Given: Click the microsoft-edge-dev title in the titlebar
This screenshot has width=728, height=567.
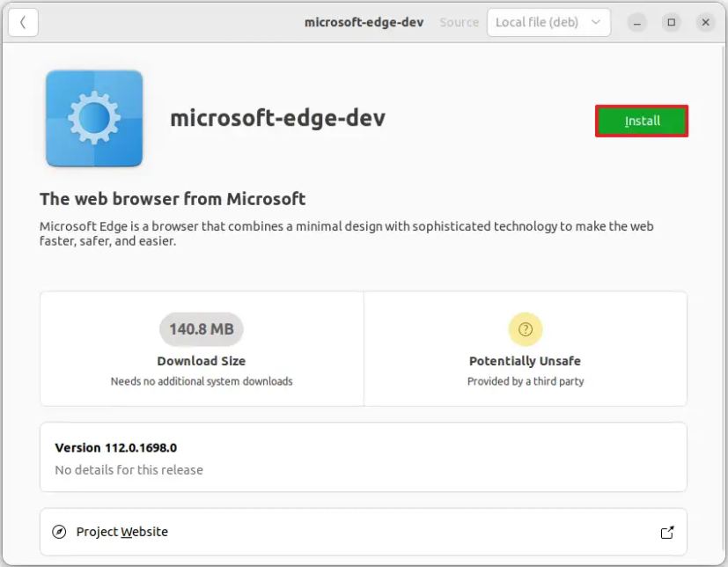Looking at the screenshot, I should click(x=364, y=22).
